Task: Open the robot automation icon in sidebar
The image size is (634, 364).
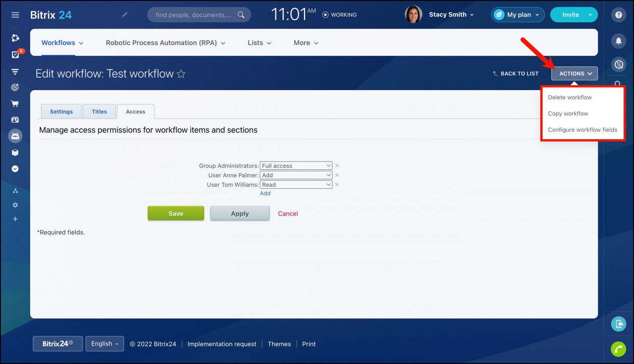Action: pos(15,136)
